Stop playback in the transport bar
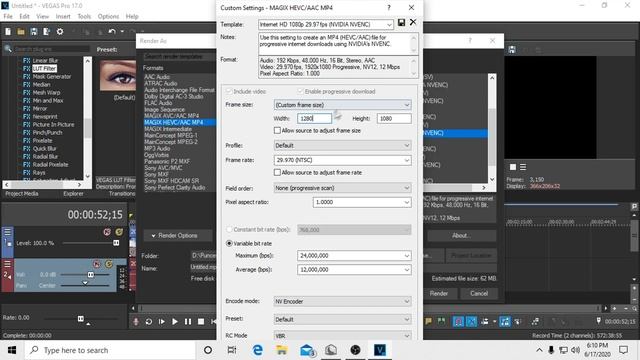 (201, 322)
